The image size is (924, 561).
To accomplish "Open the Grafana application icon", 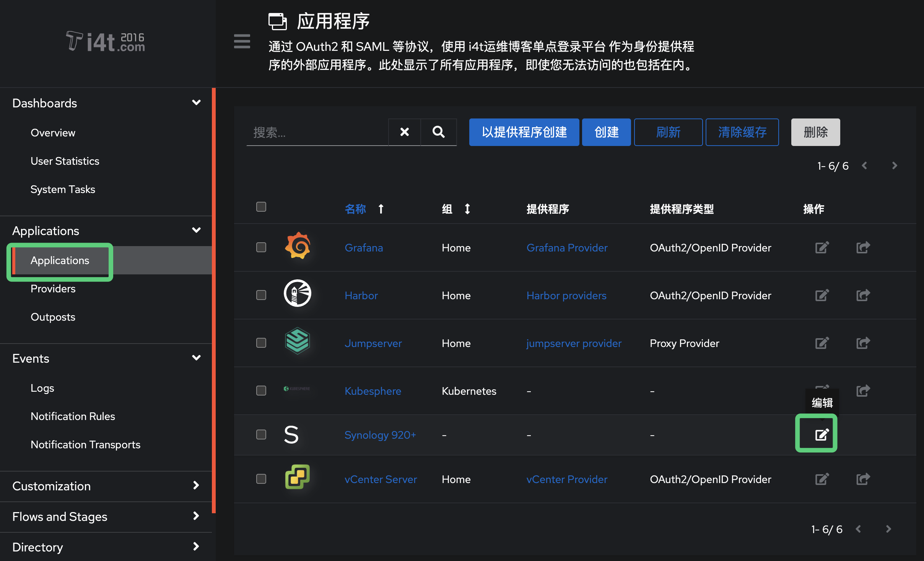I will 298,247.
